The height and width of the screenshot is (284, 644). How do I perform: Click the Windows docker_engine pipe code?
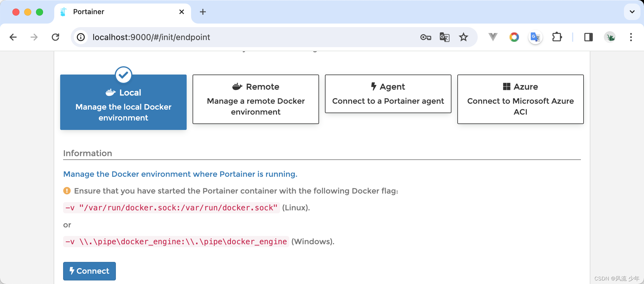point(176,242)
